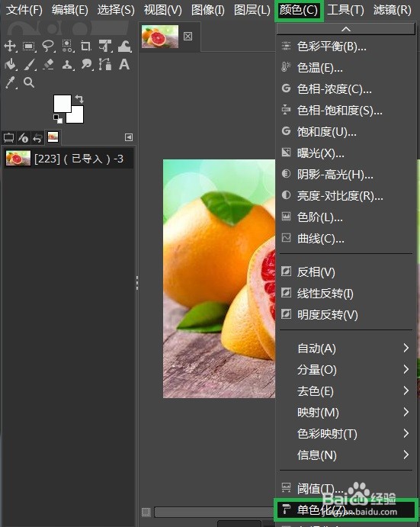The height and width of the screenshot is (527, 420).
Task: Open the dock tab configuration menu button
Action: pos(129,137)
